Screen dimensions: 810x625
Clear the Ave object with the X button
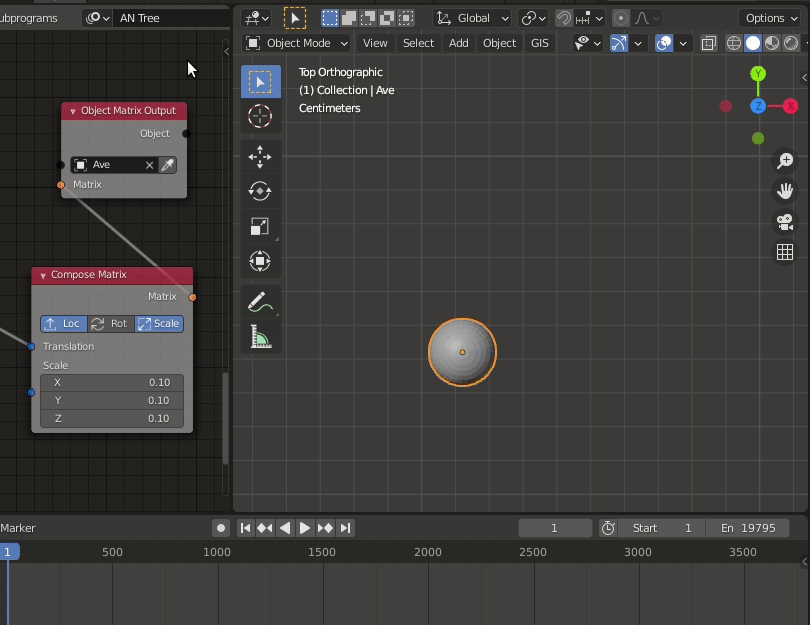[148, 164]
